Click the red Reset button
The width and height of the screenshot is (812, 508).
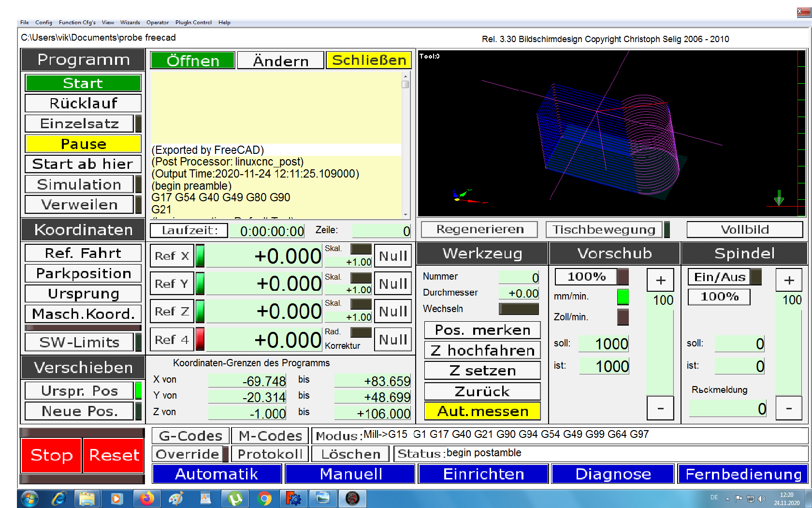[114, 455]
